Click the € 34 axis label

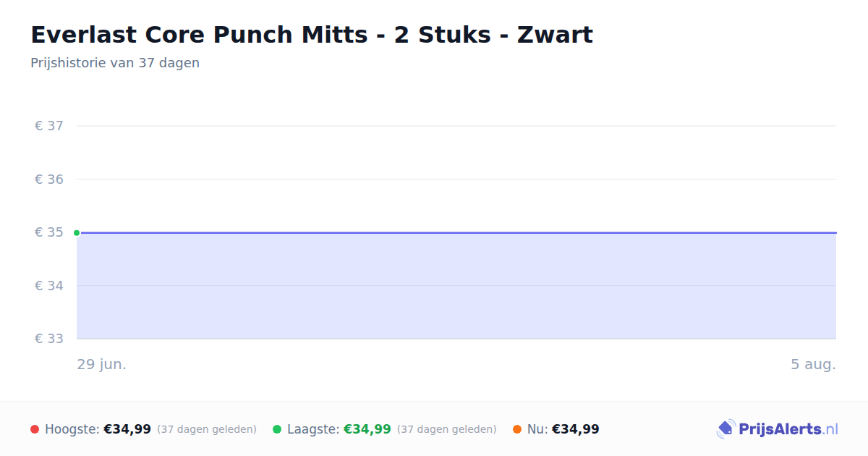49,285
